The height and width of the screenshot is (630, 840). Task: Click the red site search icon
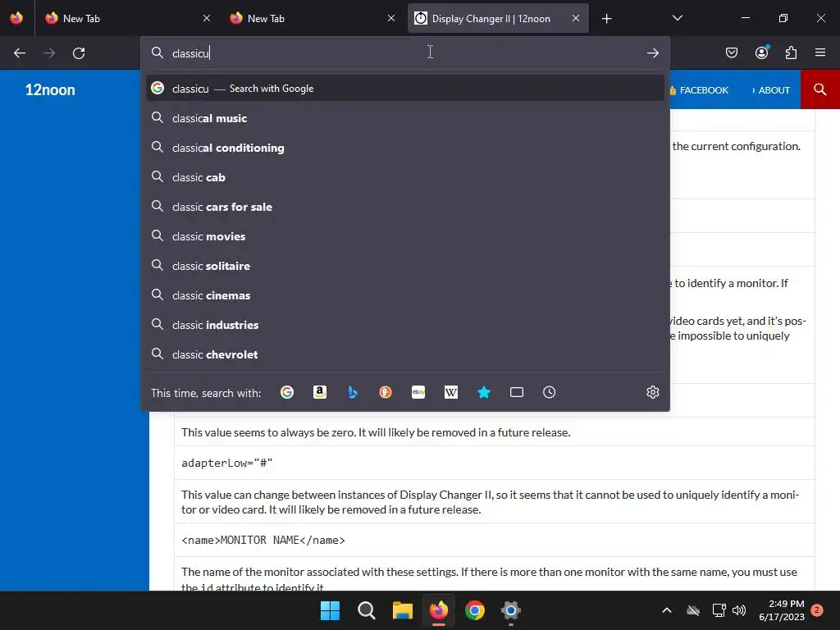[820, 89]
